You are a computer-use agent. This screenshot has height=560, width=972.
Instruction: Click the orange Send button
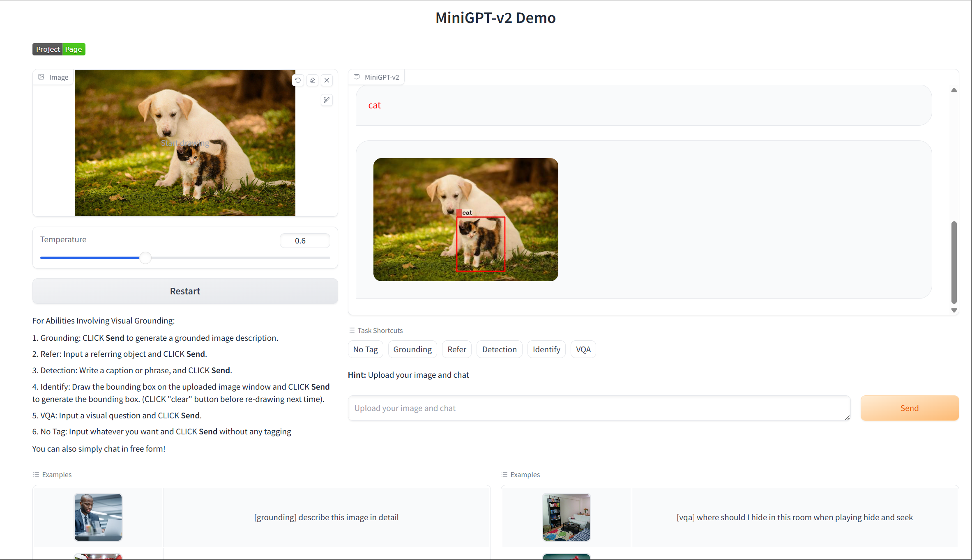909,408
